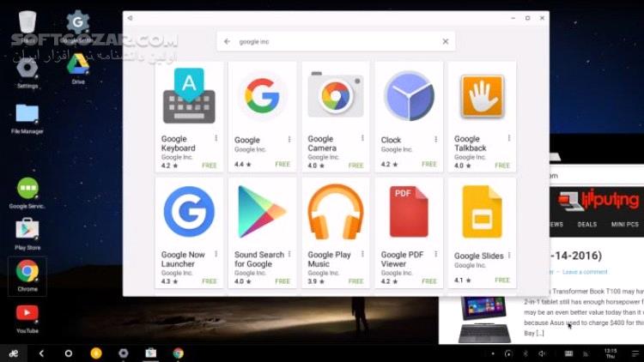
Task: Open the Google Slides app icon
Action: click(x=483, y=212)
